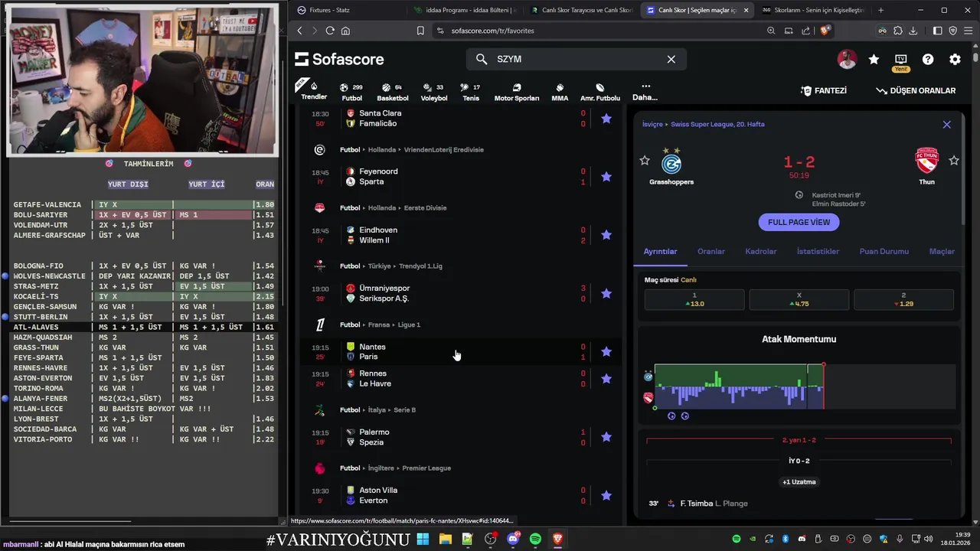The height and width of the screenshot is (551, 980).
Task: Unfavorite the Palermo–Spezia match star
Action: click(x=606, y=437)
